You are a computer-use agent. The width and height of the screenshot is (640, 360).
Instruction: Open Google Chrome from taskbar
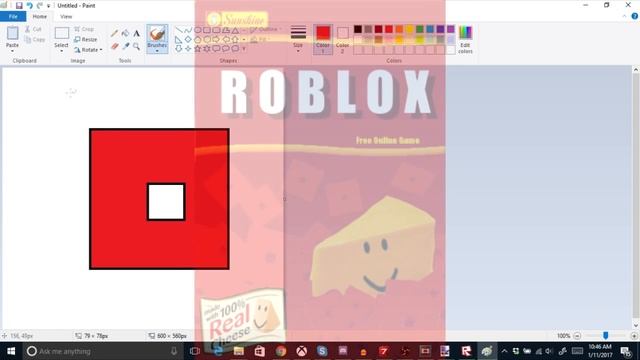[280, 351]
